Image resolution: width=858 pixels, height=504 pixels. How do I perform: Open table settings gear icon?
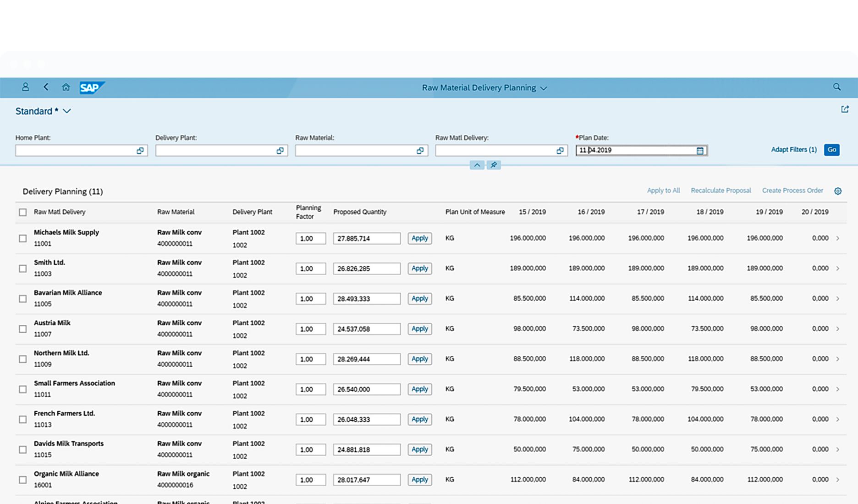click(x=838, y=191)
